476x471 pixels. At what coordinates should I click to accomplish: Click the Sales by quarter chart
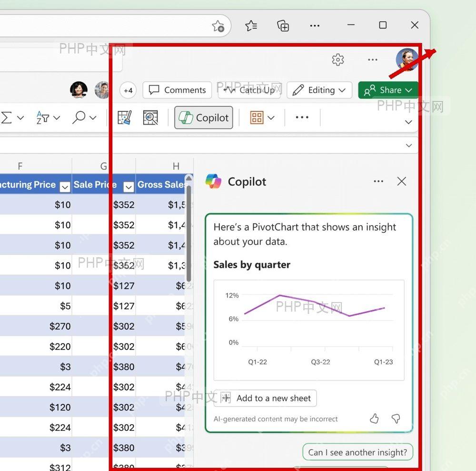coord(309,330)
